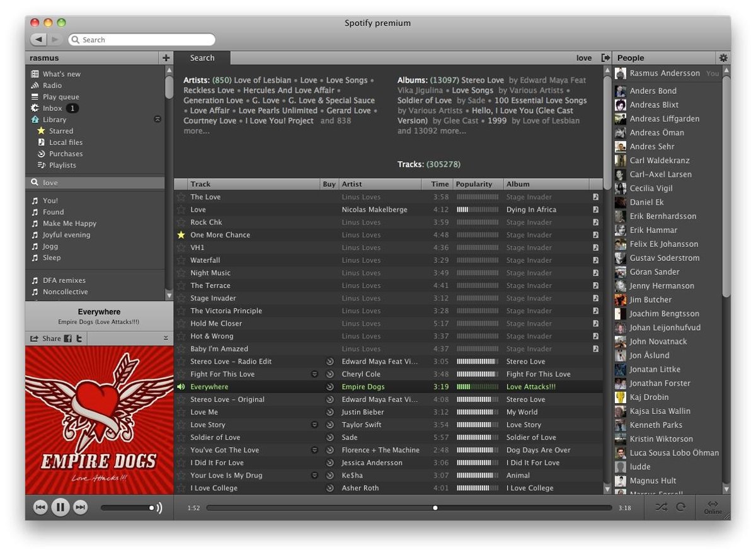Open dropdown arrow beside Fight For This Love
This screenshot has width=756, height=555.
click(x=314, y=374)
